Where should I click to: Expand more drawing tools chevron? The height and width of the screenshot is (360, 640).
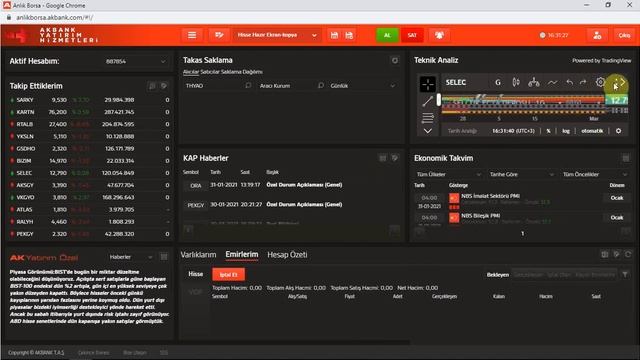(428, 131)
